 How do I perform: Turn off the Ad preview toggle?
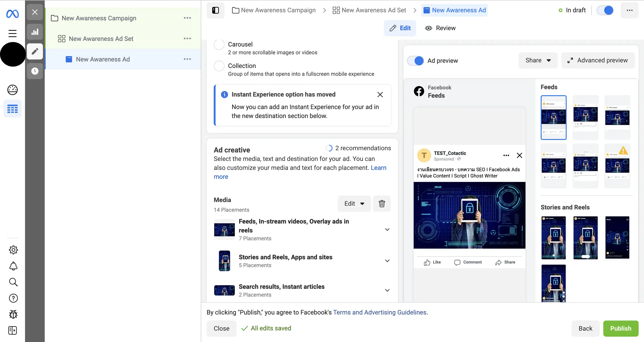[x=415, y=61]
